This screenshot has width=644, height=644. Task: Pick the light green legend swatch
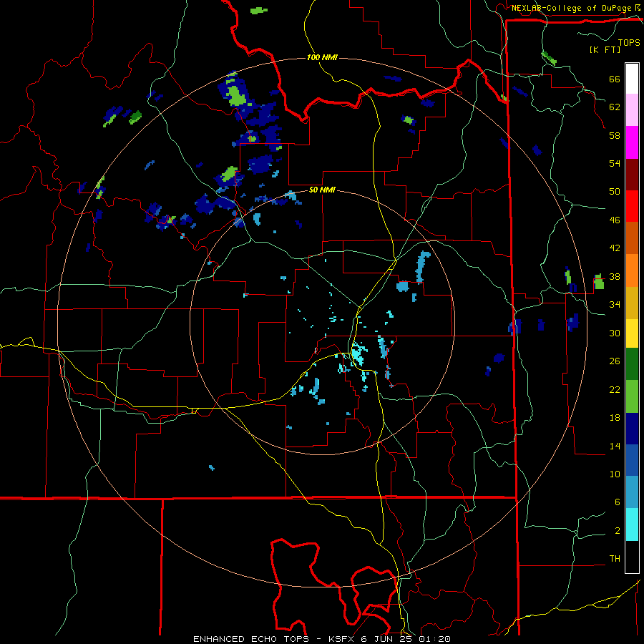coord(632,396)
